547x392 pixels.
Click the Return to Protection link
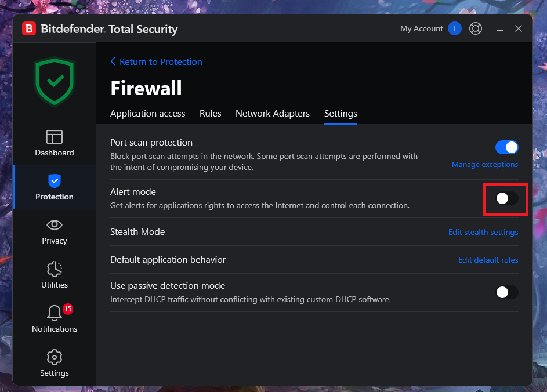coord(161,61)
